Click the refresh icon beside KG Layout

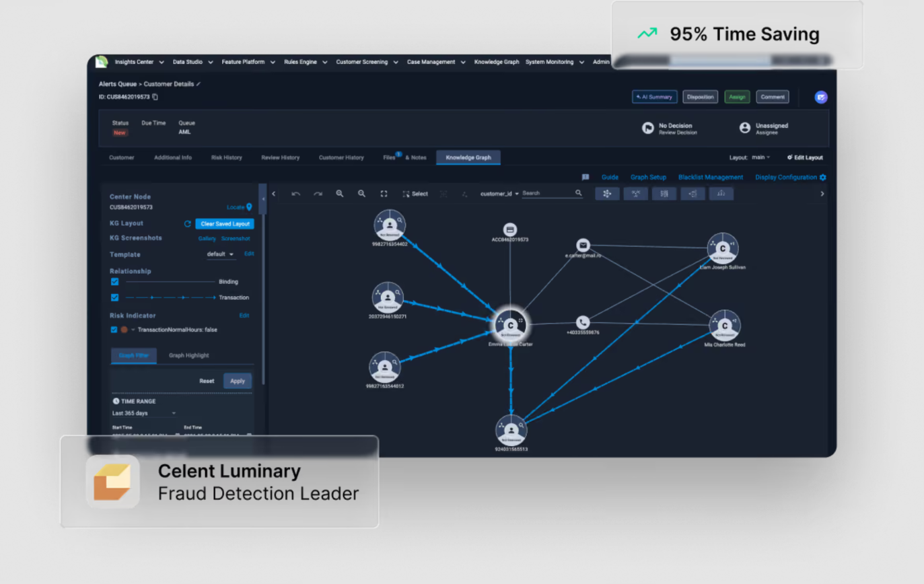(188, 223)
